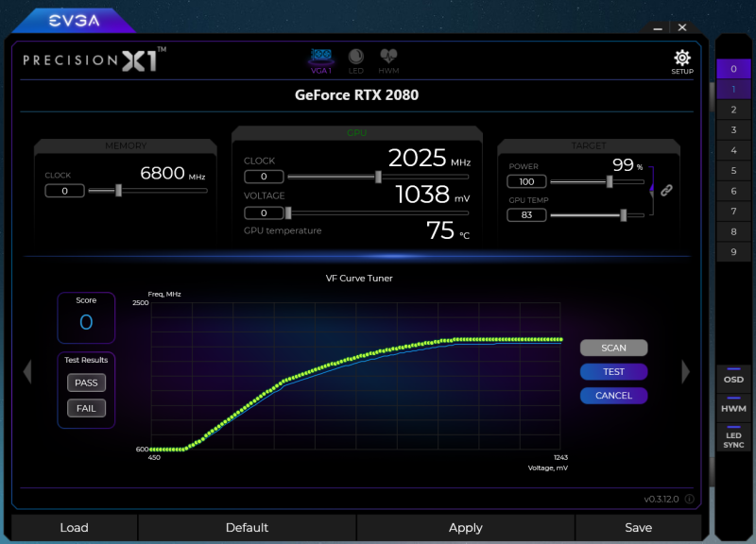
Task: Open the Setup gear settings
Action: click(682, 61)
